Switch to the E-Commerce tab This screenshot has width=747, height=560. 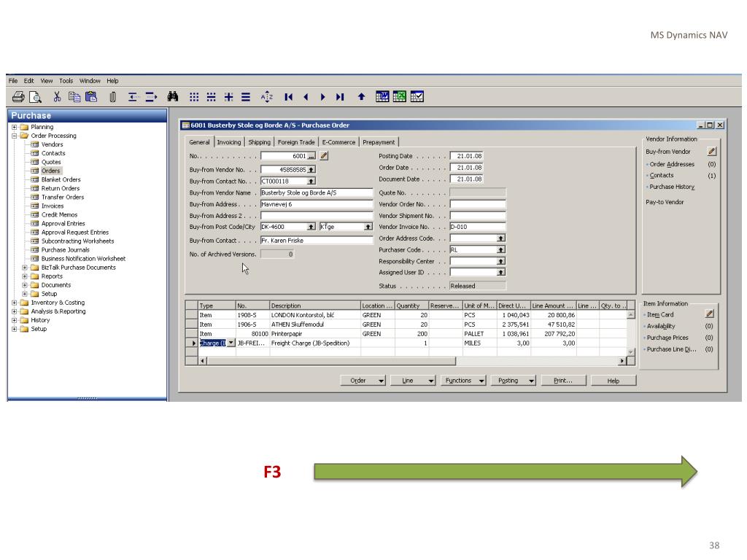(x=338, y=142)
